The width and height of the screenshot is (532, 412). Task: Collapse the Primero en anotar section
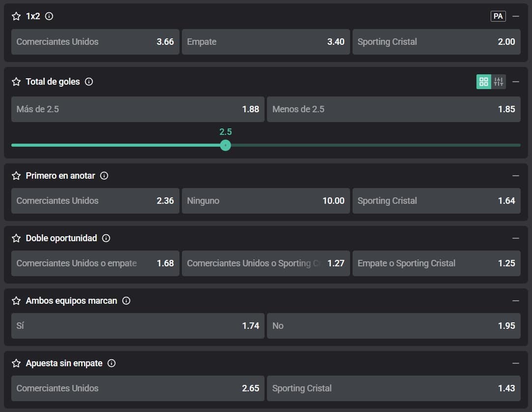(x=516, y=176)
